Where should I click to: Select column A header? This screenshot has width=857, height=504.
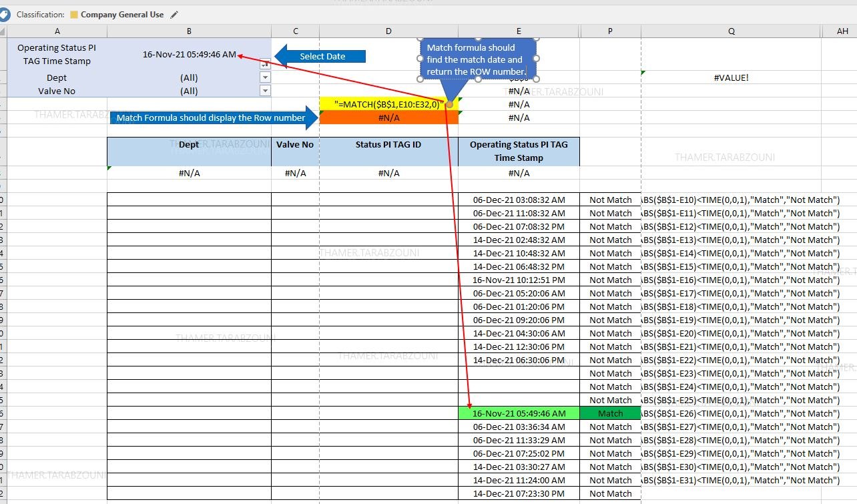tap(57, 31)
